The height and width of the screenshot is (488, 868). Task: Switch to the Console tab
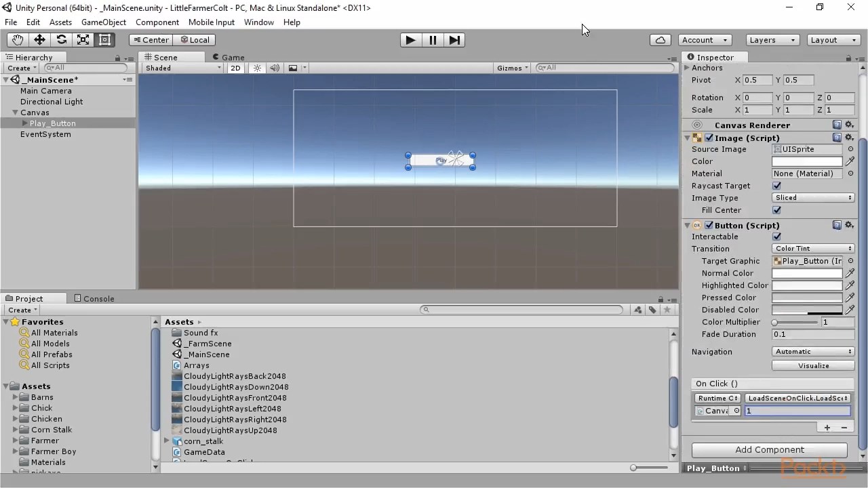(94, 298)
